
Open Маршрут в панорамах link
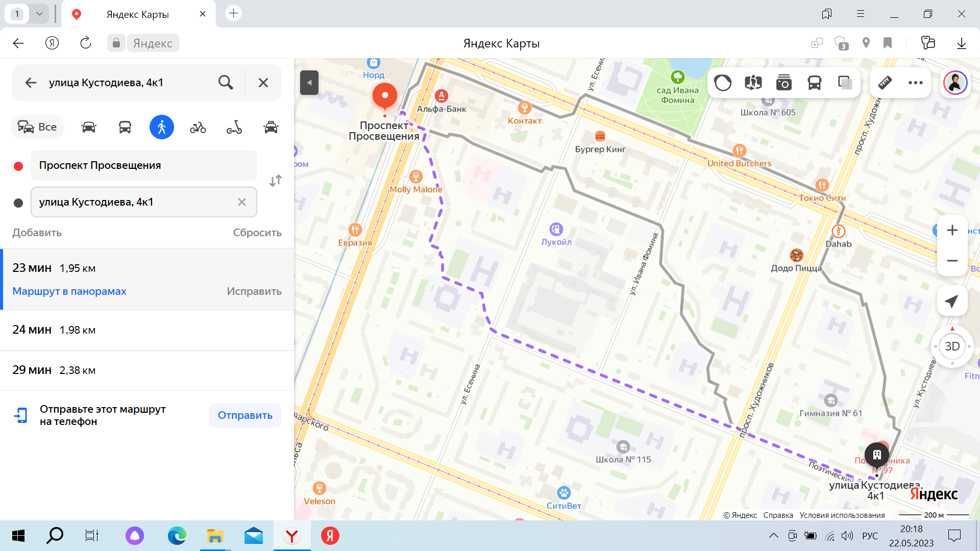pos(69,291)
